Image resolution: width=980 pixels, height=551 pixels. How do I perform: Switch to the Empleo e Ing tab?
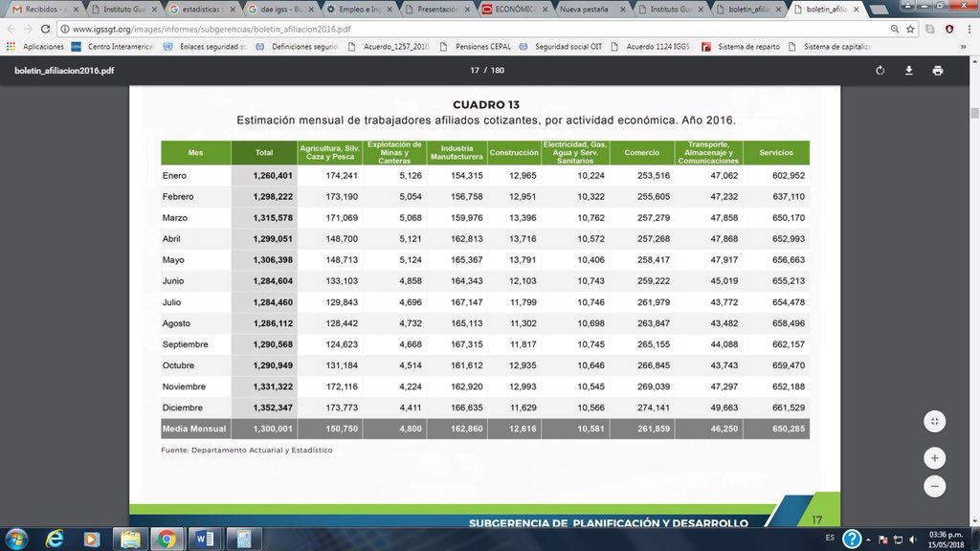(x=359, y=10)
